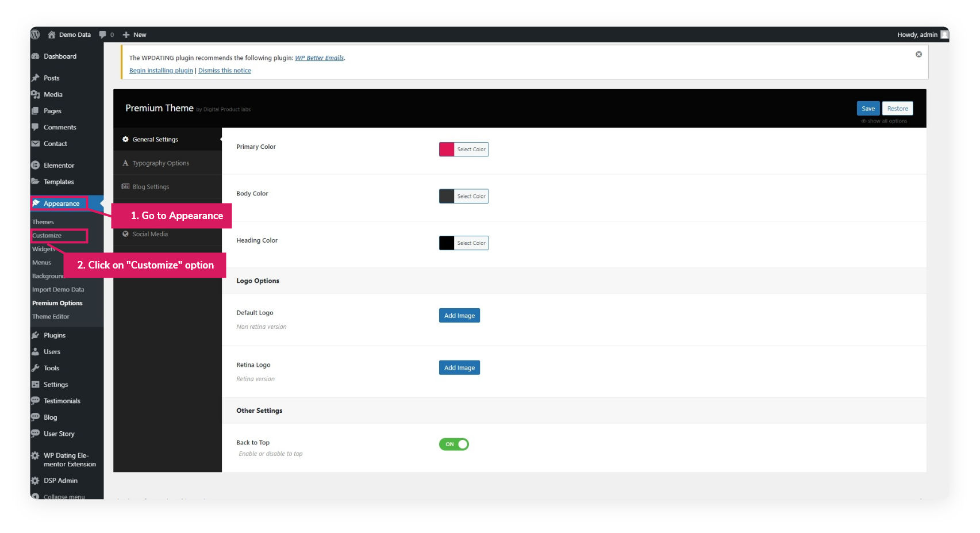This screenshot has width=980, height=533.
Task: Toggle the Back to Top switch off
Action: 454,444
